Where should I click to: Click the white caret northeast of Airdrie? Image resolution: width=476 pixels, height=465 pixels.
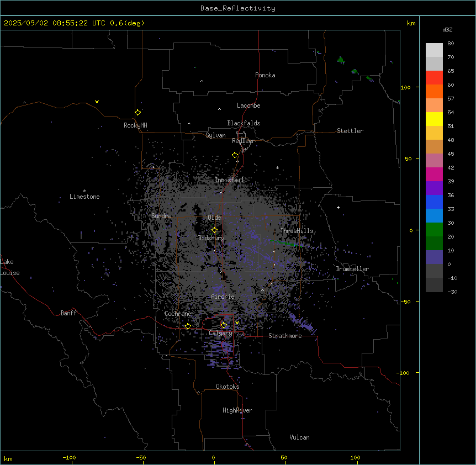(263, 290)
